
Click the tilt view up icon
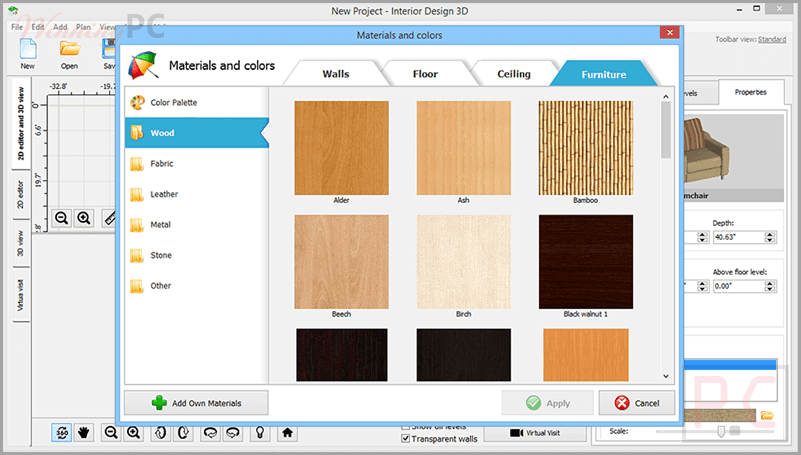[x=160, y=433]
